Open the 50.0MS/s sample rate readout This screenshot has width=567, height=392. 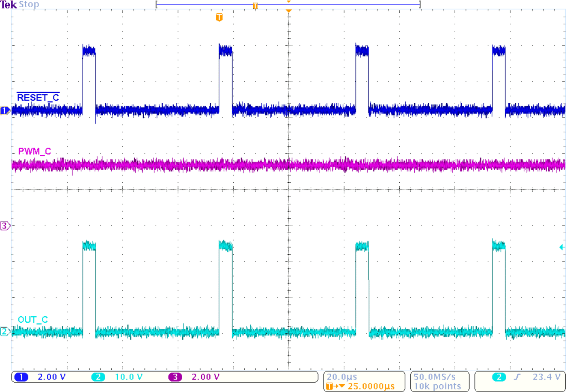tap(434, 376)
